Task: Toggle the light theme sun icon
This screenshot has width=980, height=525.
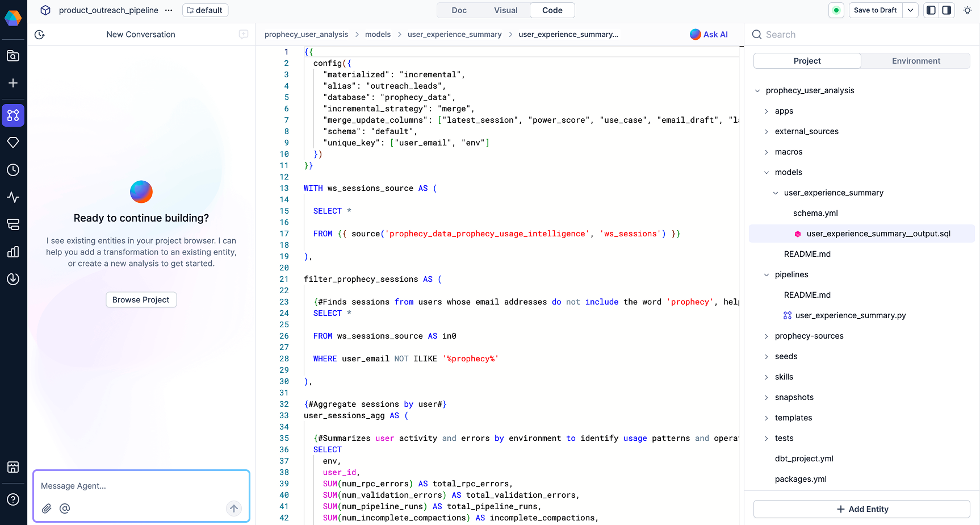Action: 968,10
